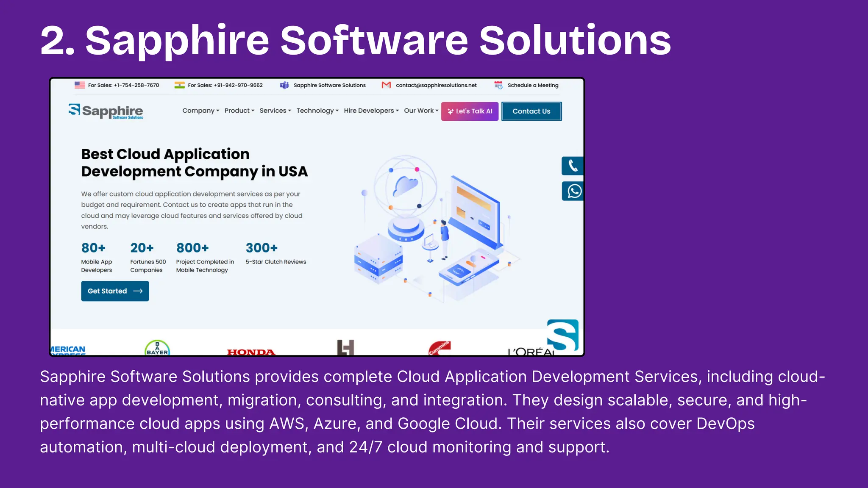Viewport: 868px width, 488px height.
Task: Open the floating WhatsApp chat icon
Action: pyautogui.click(x=573, y=191)
